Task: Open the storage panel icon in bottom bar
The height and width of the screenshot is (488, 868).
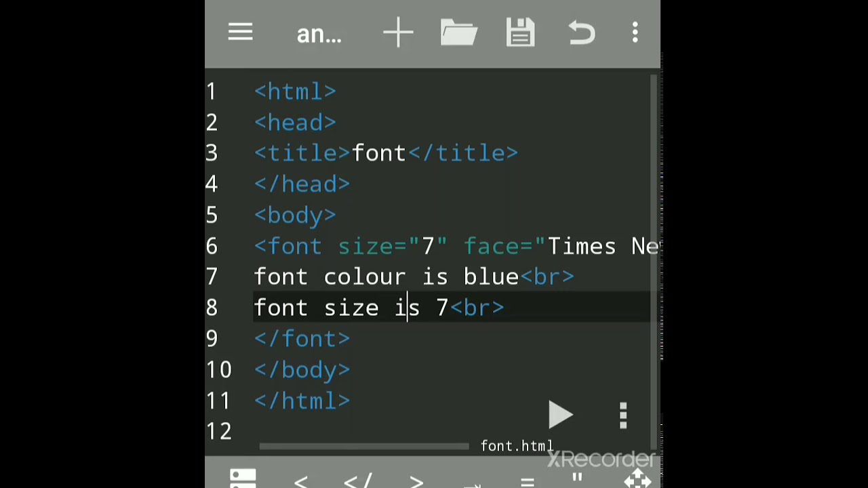Action: 243,479
